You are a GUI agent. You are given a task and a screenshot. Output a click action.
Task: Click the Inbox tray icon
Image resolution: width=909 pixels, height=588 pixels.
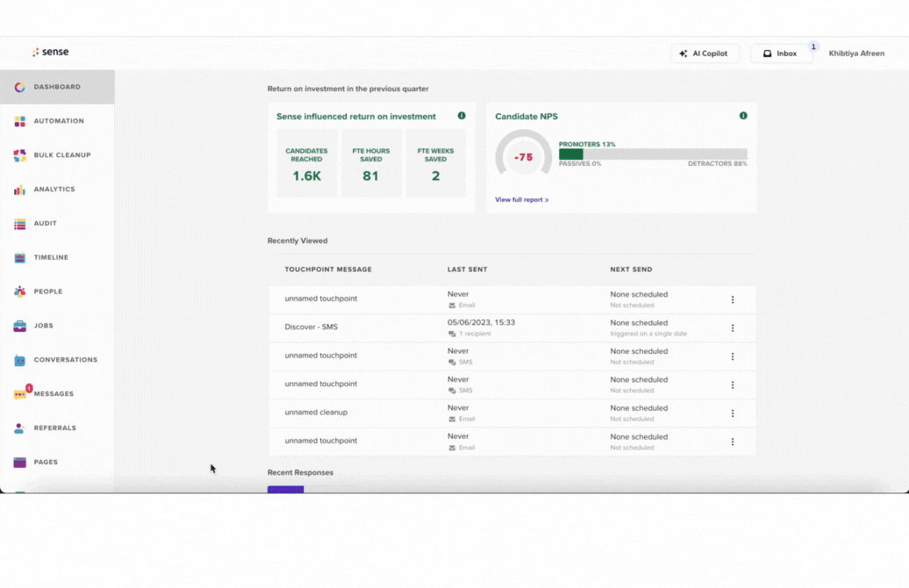767,54
